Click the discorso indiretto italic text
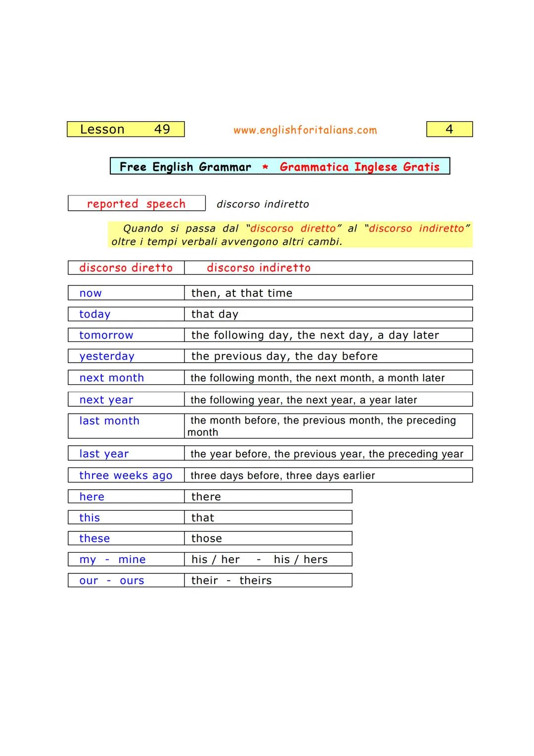The width and height of the screenshot is (534, 756). click(x=262, y=204)
